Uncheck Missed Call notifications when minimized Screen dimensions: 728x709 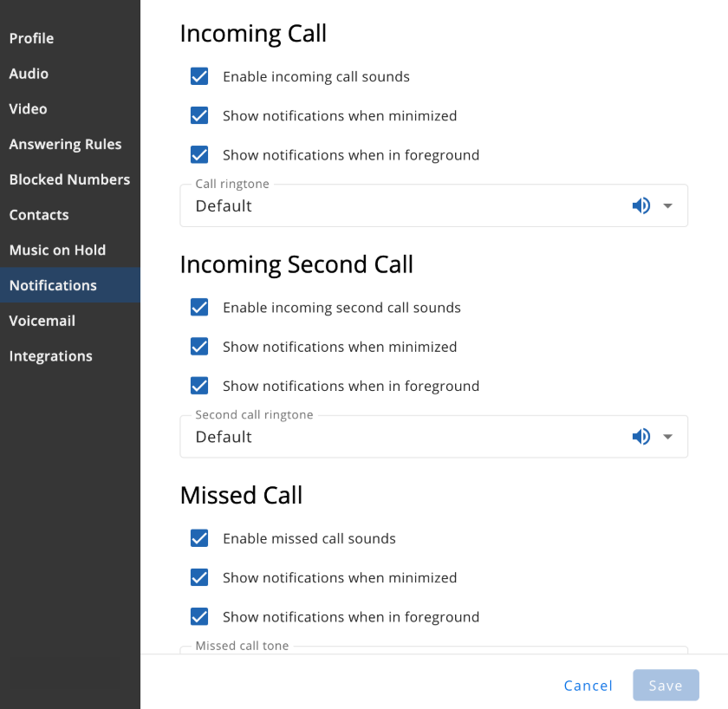[199, 577]
